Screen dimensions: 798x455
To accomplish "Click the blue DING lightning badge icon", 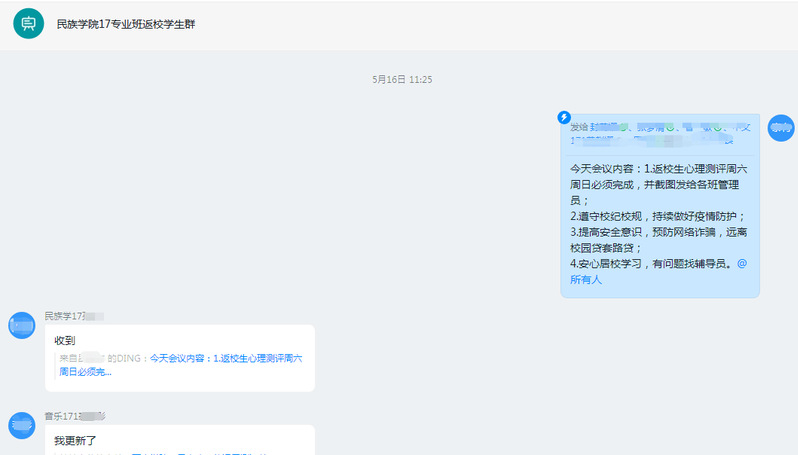I will (564, 117).
